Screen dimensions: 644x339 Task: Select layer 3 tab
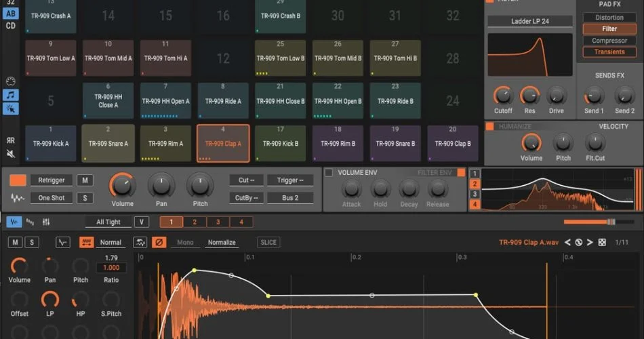218,222
